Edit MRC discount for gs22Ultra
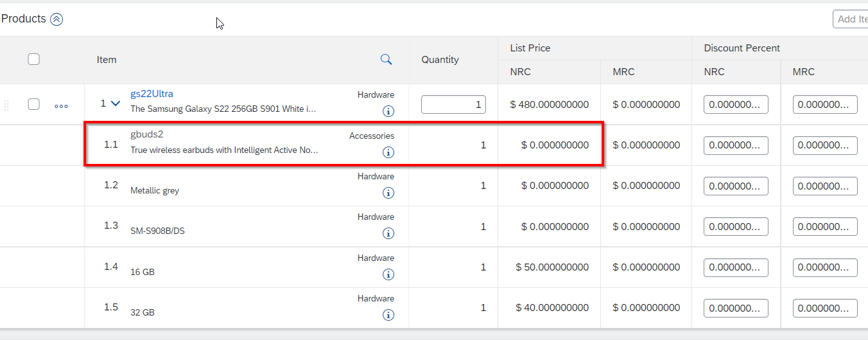 825,104
